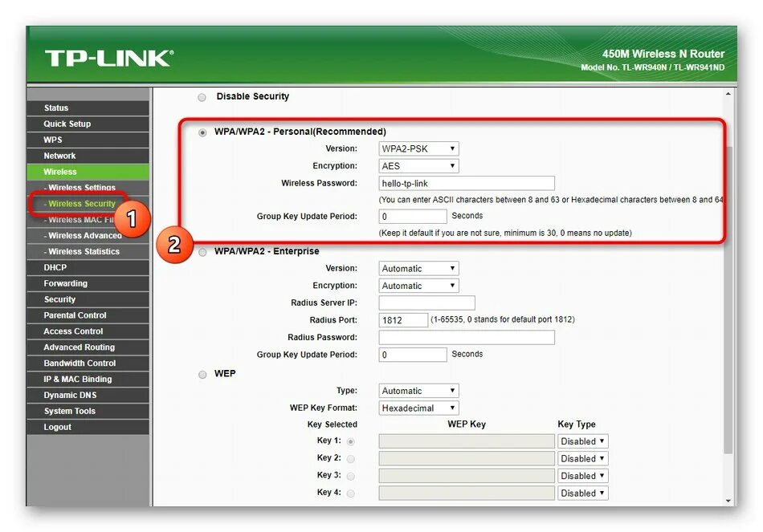Click the WEP Key 3 input field

(x=467, y=476)
